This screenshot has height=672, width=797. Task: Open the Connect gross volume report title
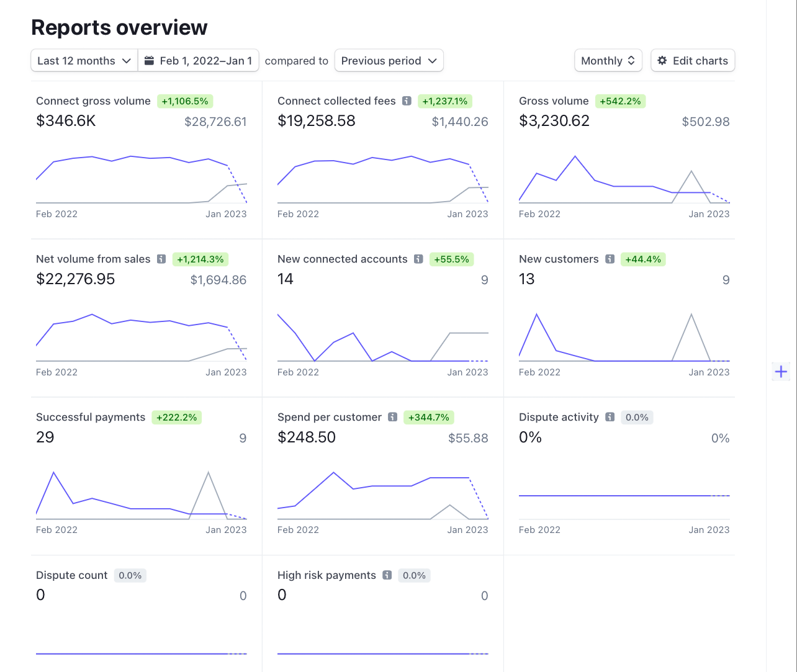[93, 101]
